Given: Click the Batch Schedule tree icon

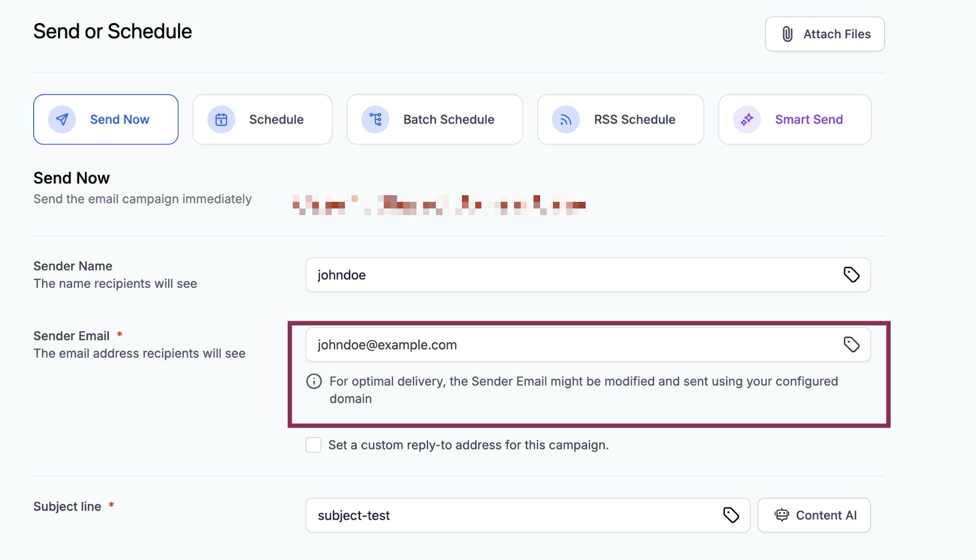Looking at the screenshot, I should (376, 120).
